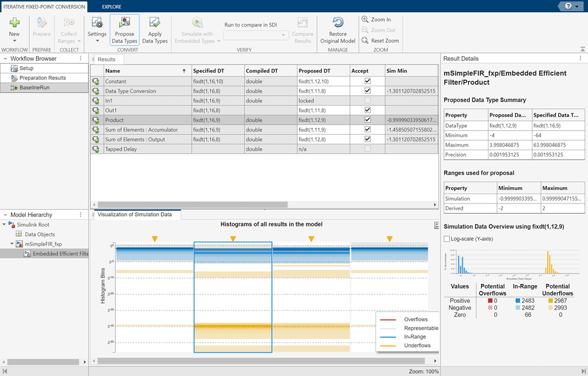Viewport: 588px width, 376px height.
Task: Switch to the EXPLORE tab
Action: (x=112, y=7)
